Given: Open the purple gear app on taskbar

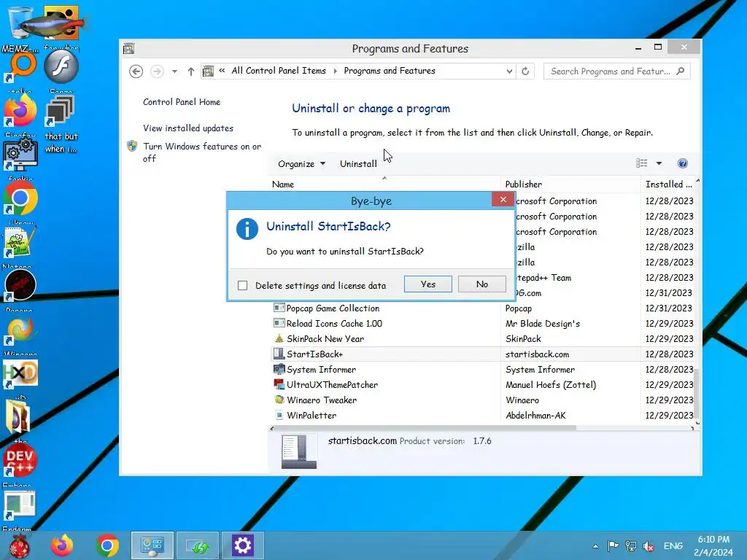Looking at the screenshot, I should coord(242,545).
